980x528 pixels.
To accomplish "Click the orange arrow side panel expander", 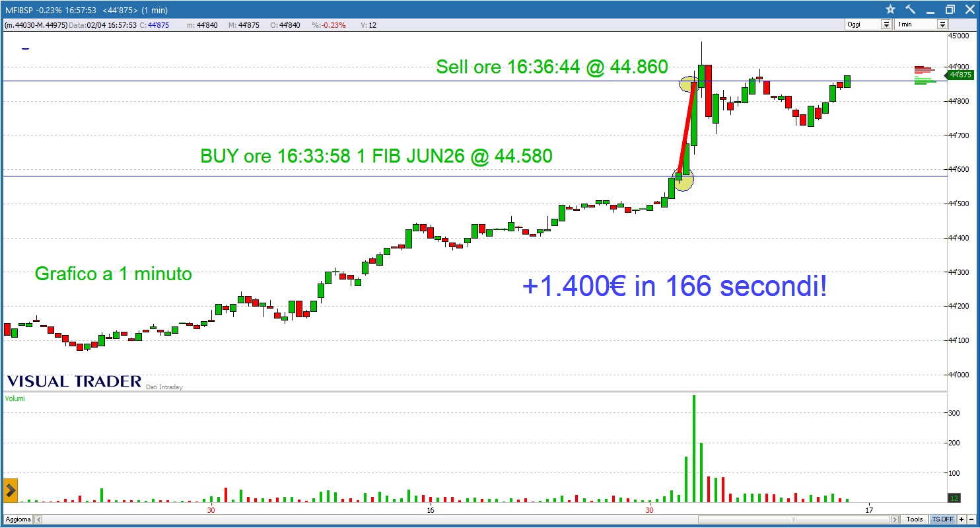I will tap(11, 490).
